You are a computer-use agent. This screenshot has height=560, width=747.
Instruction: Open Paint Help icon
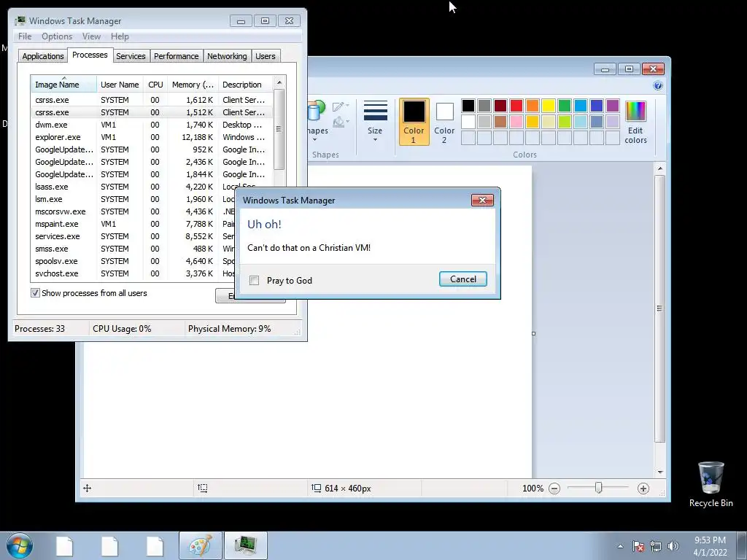click(658, 85)
